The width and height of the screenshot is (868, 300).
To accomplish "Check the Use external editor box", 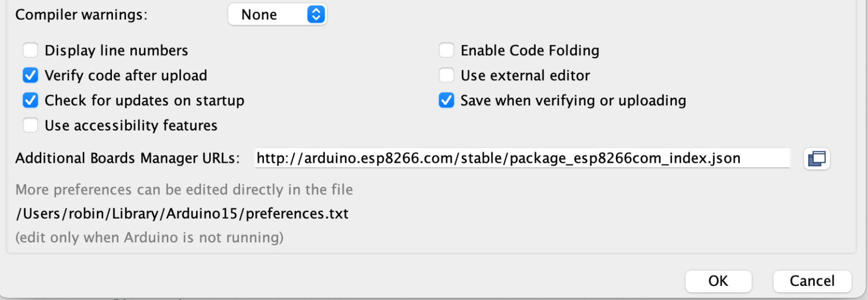I will (x=446, y=75).
